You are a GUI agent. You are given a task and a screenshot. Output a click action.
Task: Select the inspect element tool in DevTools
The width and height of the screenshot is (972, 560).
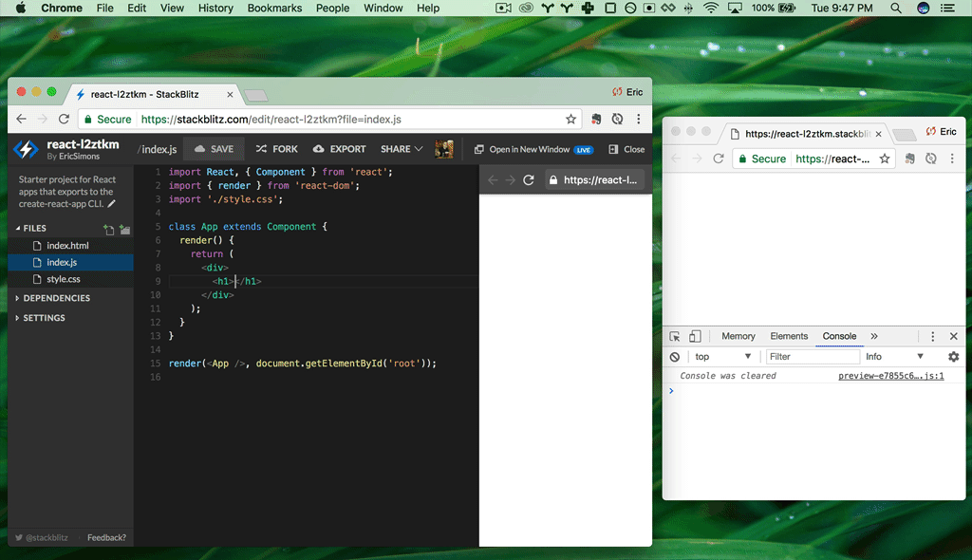click(x=675, y=336)
